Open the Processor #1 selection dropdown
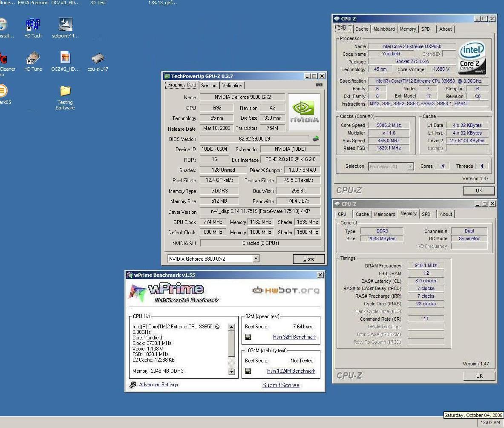Screen dimensions: 504x428 coord(410,167)
